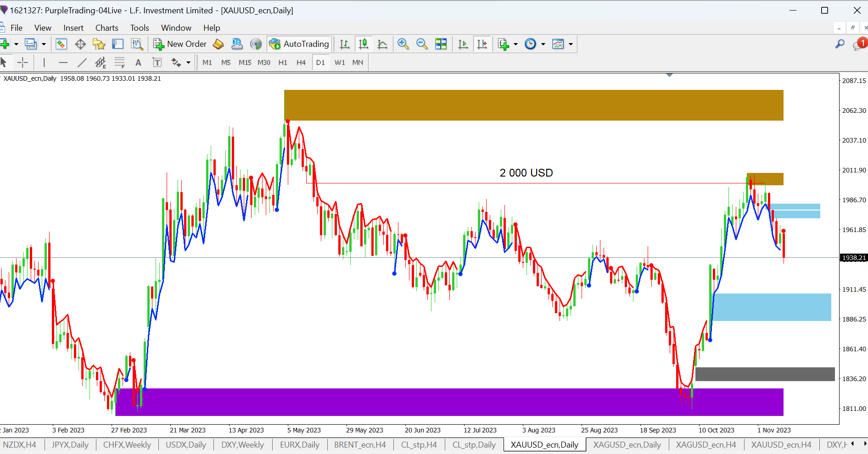Switch chart to bar chart type
The width and height of the screenshot is (868, 454).
pyautogui.click(x=345, y=44)
